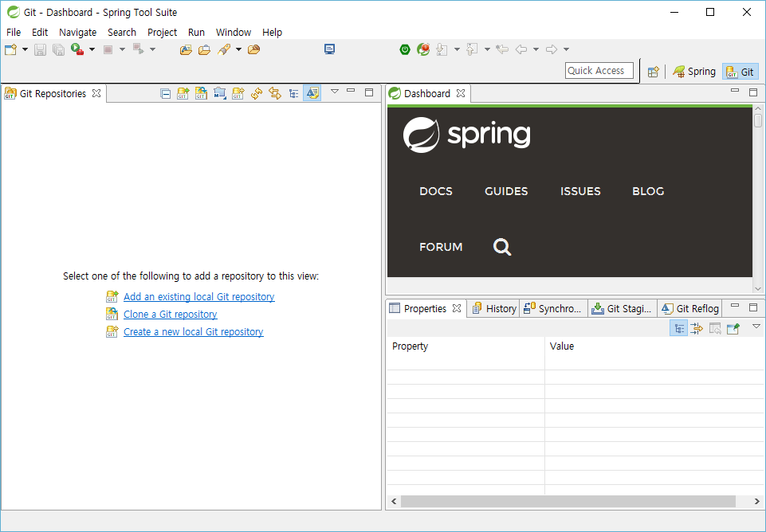Image resolution: width=766 pixels, height=532 pixels.
Task: Click the Open Perspective icon
Action: click(654, 72)
